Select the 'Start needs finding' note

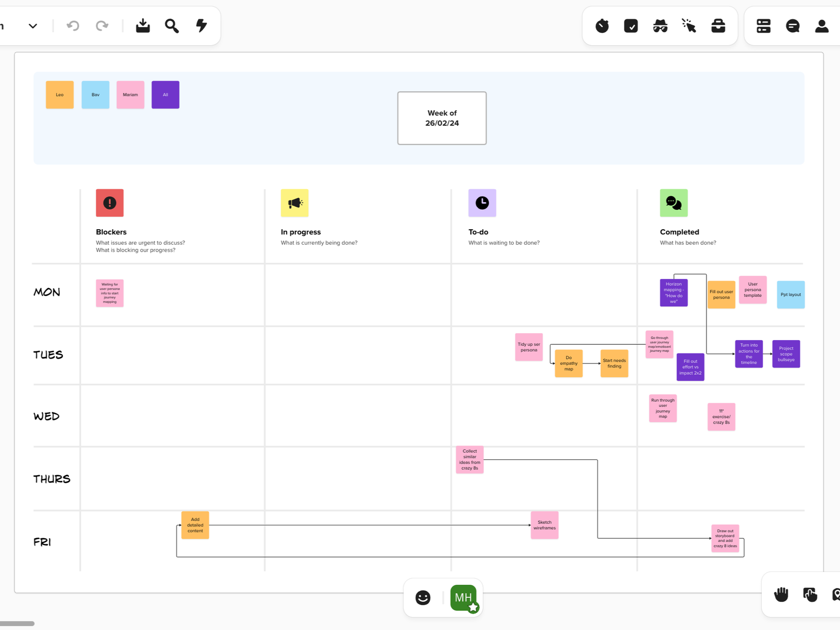click(614, 363)
